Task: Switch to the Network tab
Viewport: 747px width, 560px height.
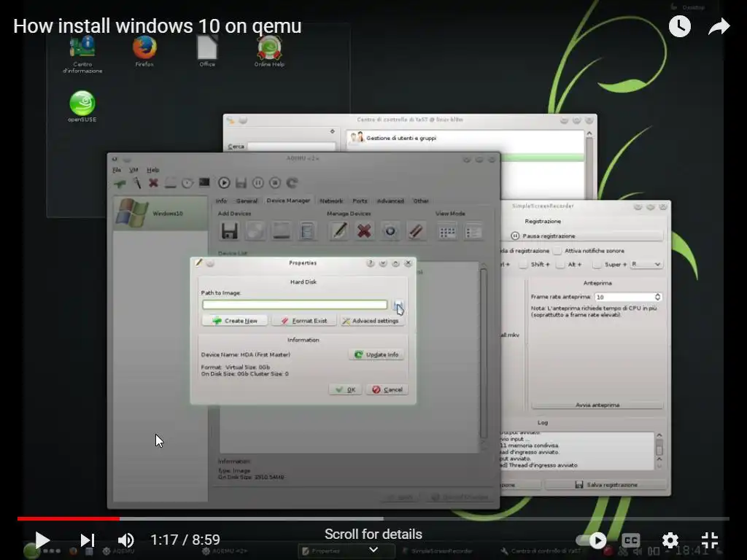Action: tap(331, 201)
